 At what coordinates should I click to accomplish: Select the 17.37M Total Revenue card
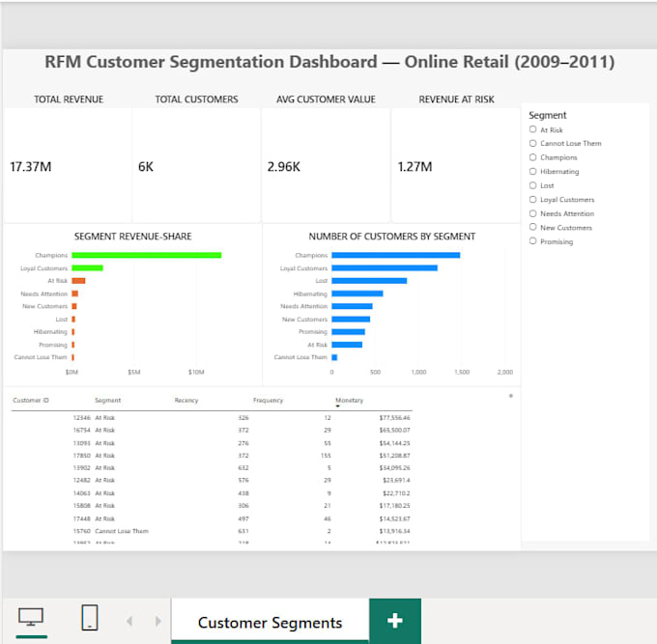tap(68, 166)
